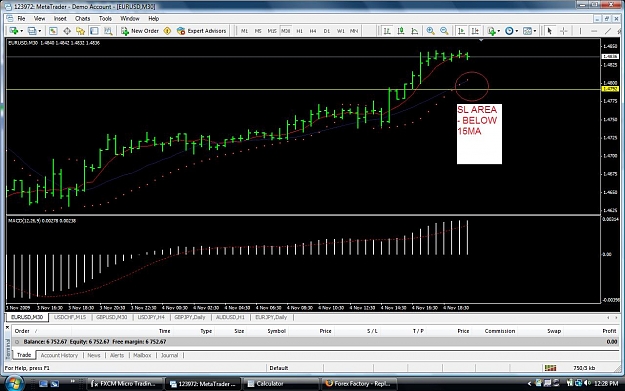The height and width of the screenshot is (391, 625).
Task: Toggle the Market Watch window icon
Action: coord(53,31)
